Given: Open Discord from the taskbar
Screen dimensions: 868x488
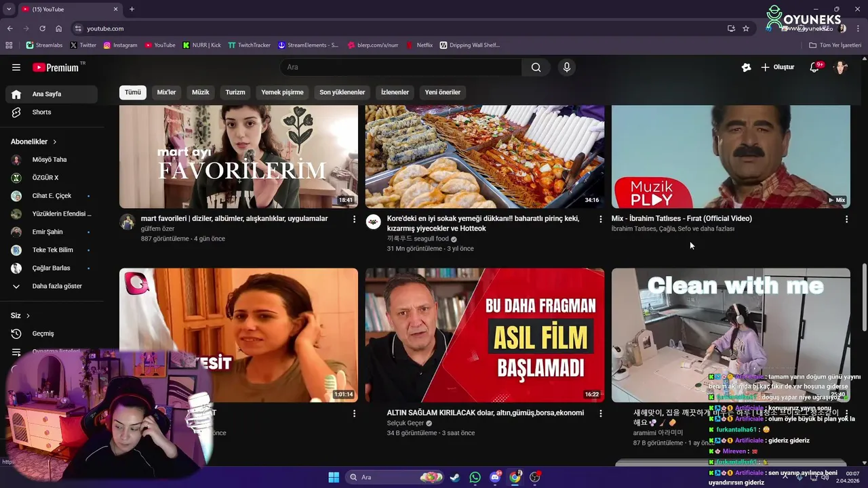Looking at the screenshot, I should [x=495, y=477].
